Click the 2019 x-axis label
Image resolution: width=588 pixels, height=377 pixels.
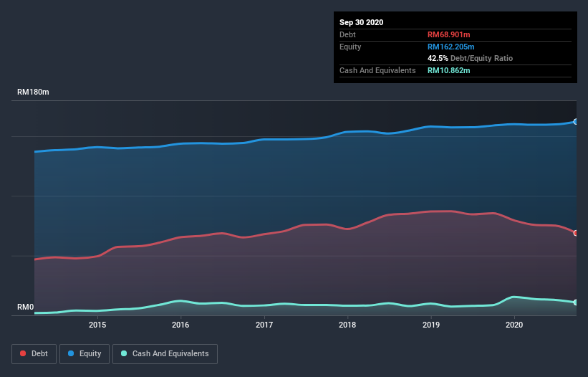[431, 325]
